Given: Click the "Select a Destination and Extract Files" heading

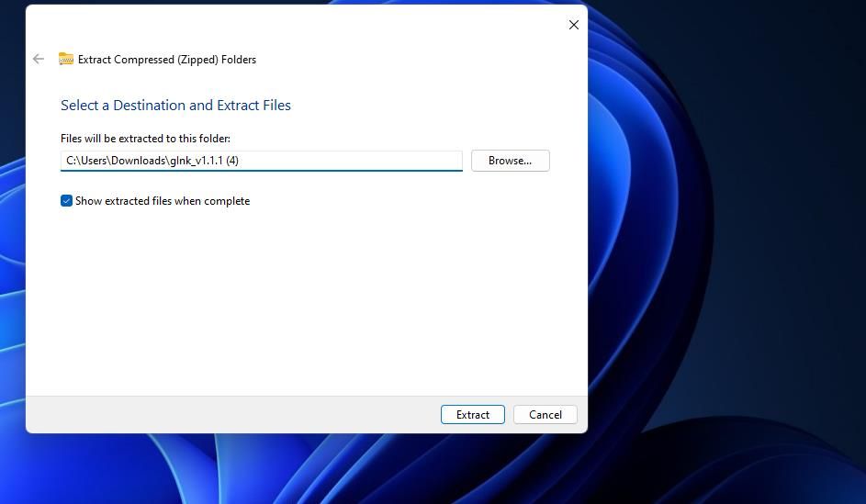Looking at the screenshot, I should pyautogui.click(x=175, y=105).
